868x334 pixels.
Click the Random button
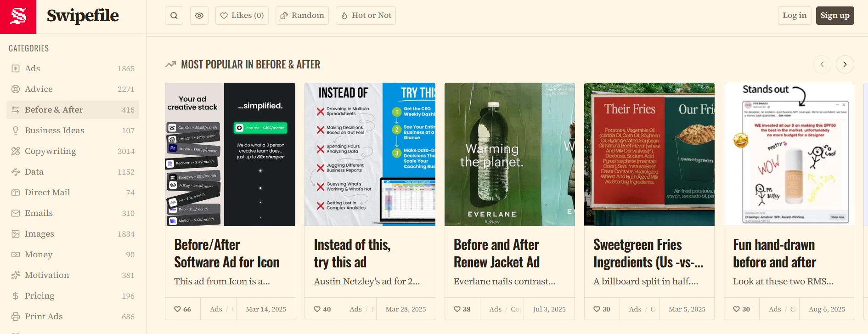pyautogui.click(x=302, y=16)
